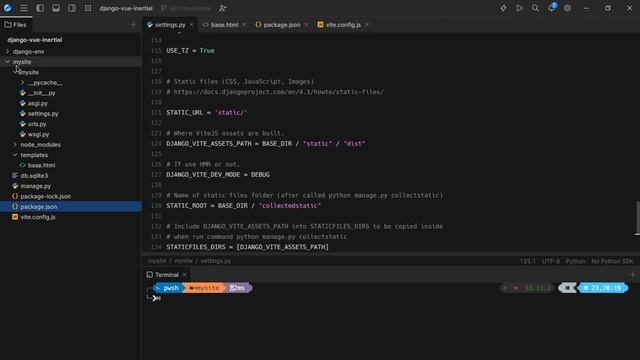The image size is (640, 360).
Task: Open wsgi.py in the file tree
Action: (x=38, y=134)
